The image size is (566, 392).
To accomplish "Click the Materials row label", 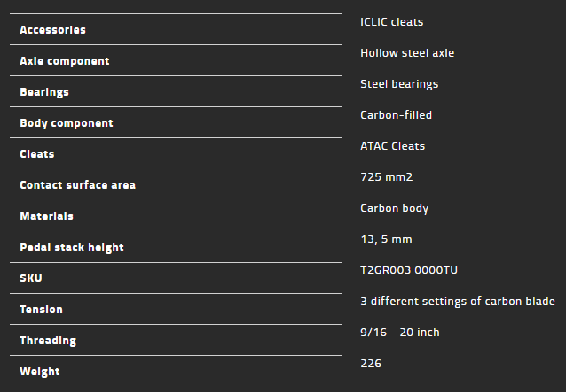I will 46,216.
